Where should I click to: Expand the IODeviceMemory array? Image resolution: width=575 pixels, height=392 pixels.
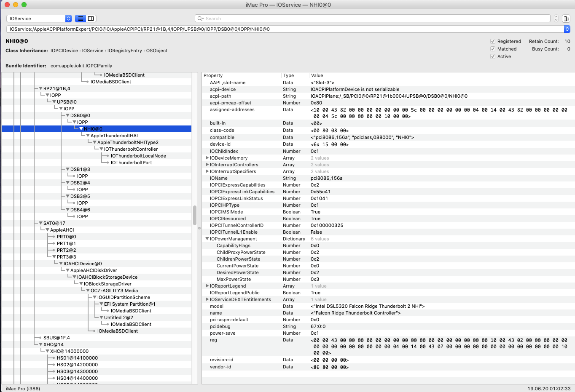207,158
